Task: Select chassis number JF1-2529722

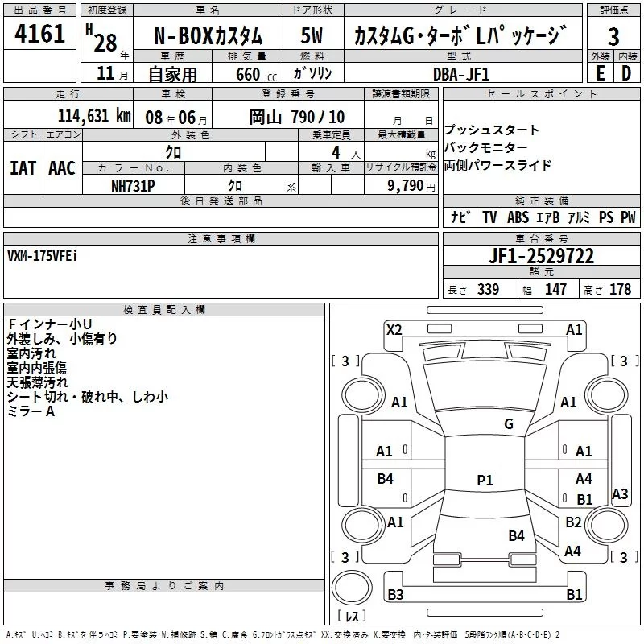Action: [541, 256]
